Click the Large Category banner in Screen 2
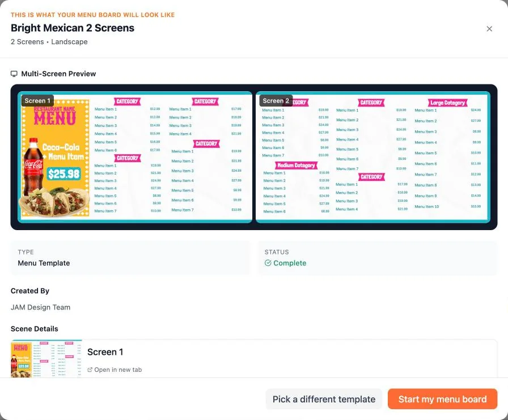Image resolution: width=508 pixels, height=420 pixels. [x=448, y=103]
